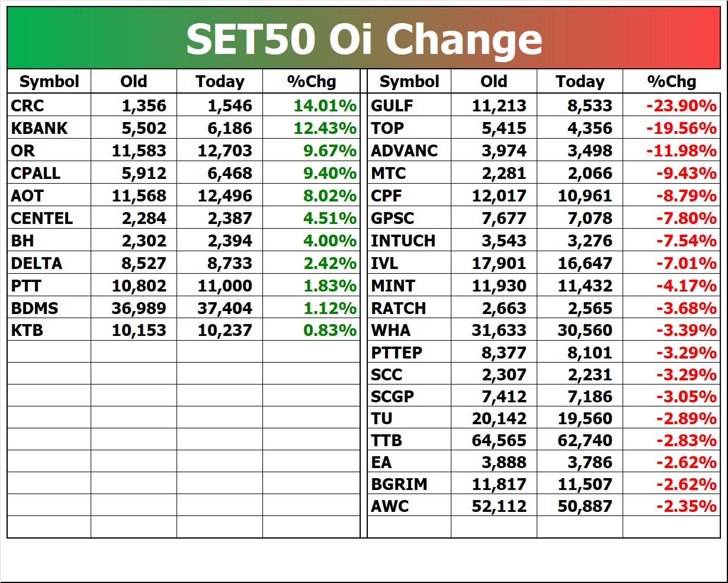
Task: Select the TOP symbol cell
Action: coord(409,128)
